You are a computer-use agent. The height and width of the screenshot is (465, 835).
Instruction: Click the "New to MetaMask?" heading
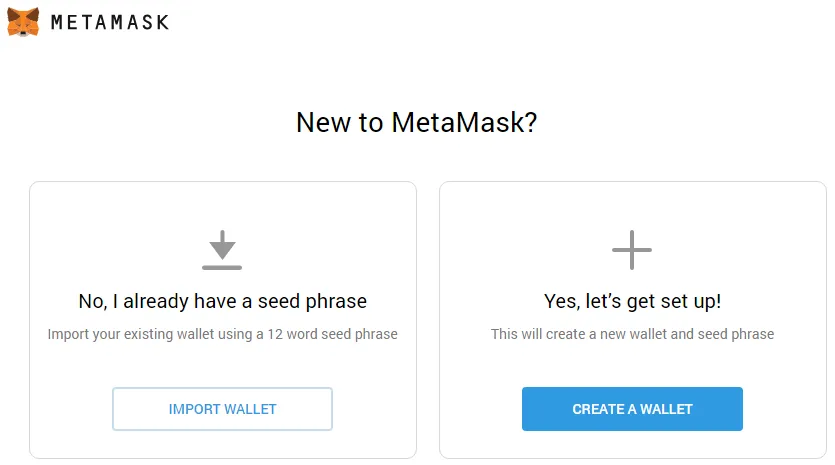(416, 123)
